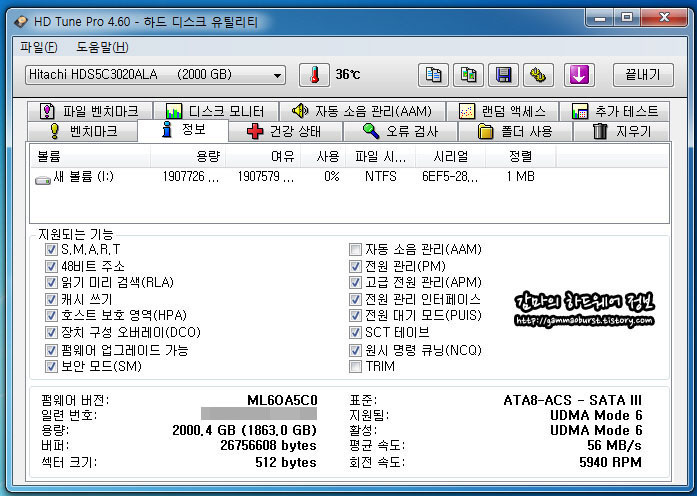The width and height of the screenshot is (697, 496).
Task: Click the firmware value ML6OA5C0
Action: click(x=282, y=401)
